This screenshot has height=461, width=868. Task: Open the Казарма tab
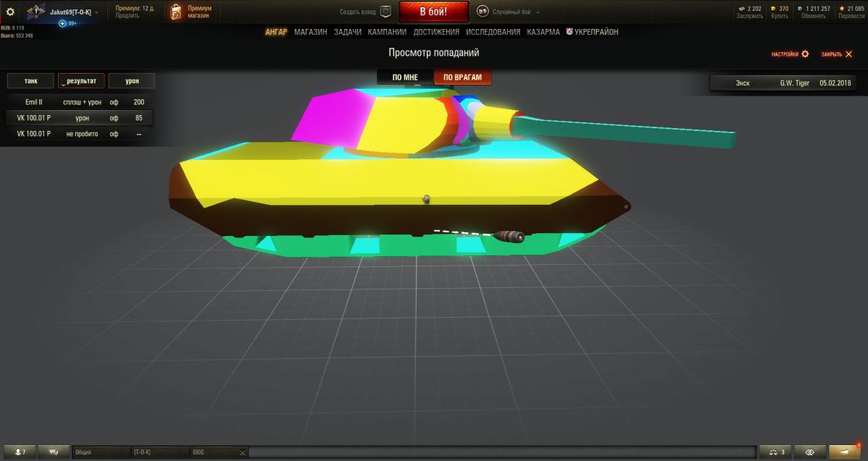click(543, 32)
